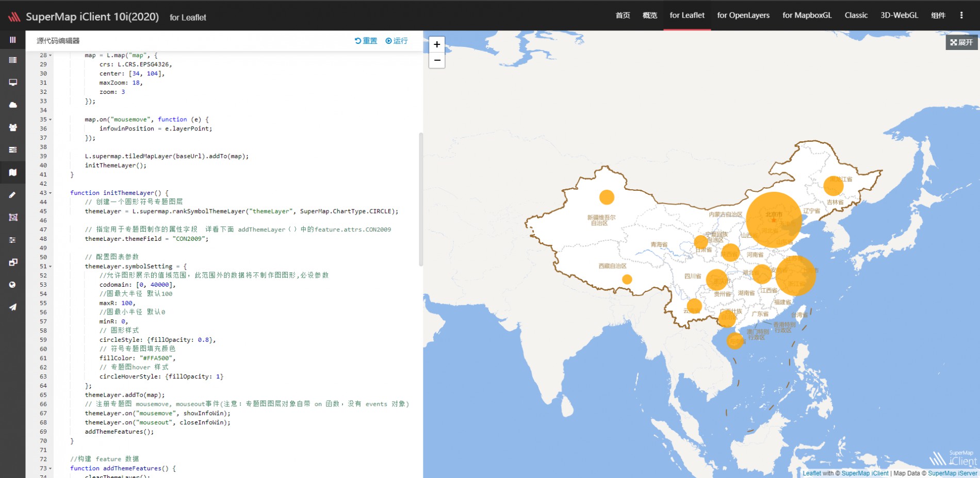Click the Tibet small orange circle
The width and height of the screenshot is (980, 478).
pos(627,279)
